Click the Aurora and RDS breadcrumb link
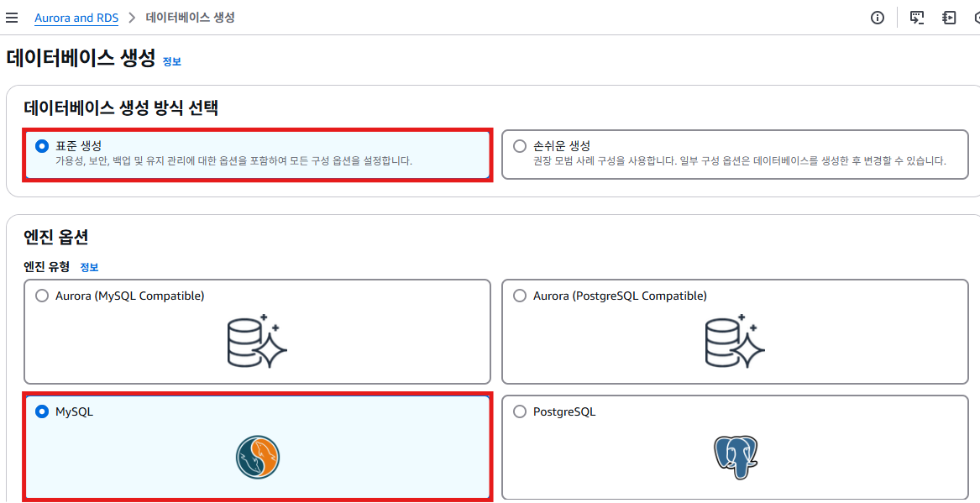The width and height of the screenshot is (980, 503). point(76,18)
